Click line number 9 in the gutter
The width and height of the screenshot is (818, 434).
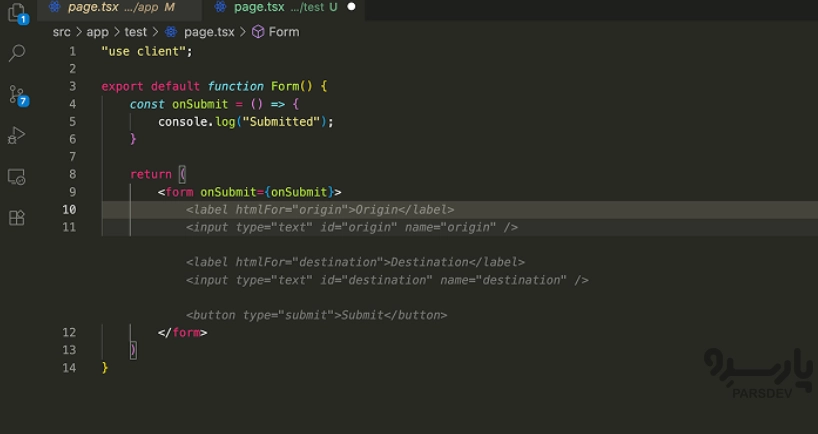tap(72, 192)
